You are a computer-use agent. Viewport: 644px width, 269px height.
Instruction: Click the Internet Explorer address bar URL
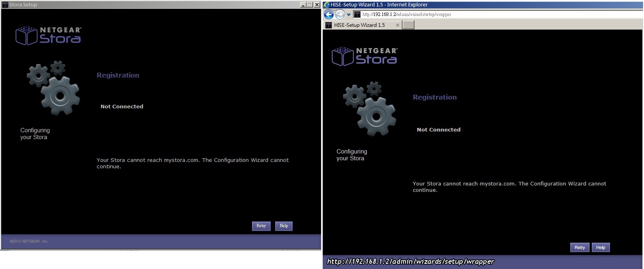tap(407, 14)
